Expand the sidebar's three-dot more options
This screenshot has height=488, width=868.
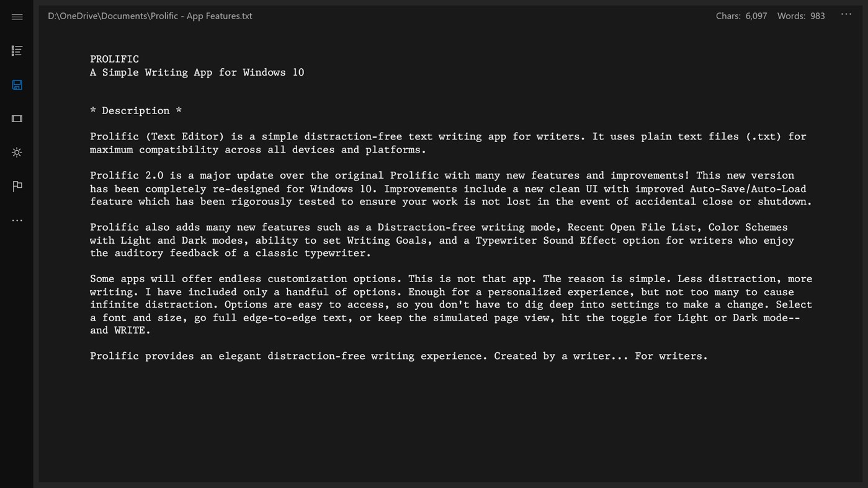pos(17,220)
